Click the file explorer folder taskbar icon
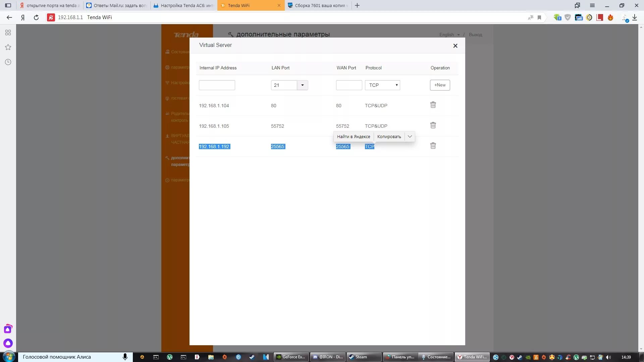Viewport: 644px width, 362px height. (x=211, y=357)
